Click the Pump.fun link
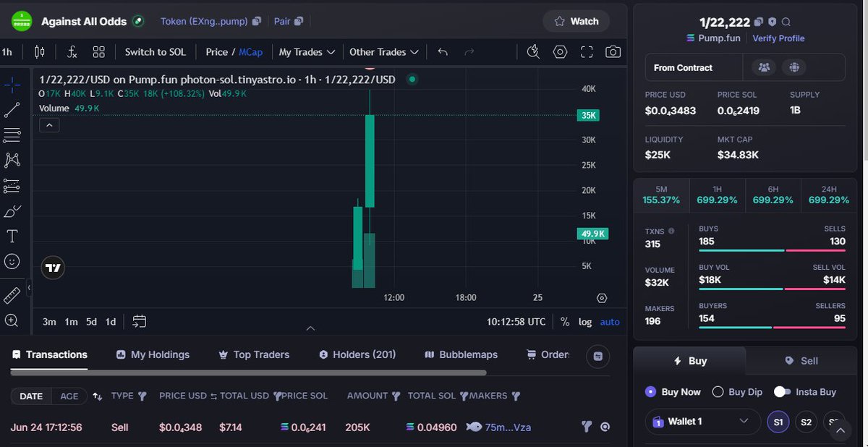This screenshot has height=447, width=868. (713, 38)
